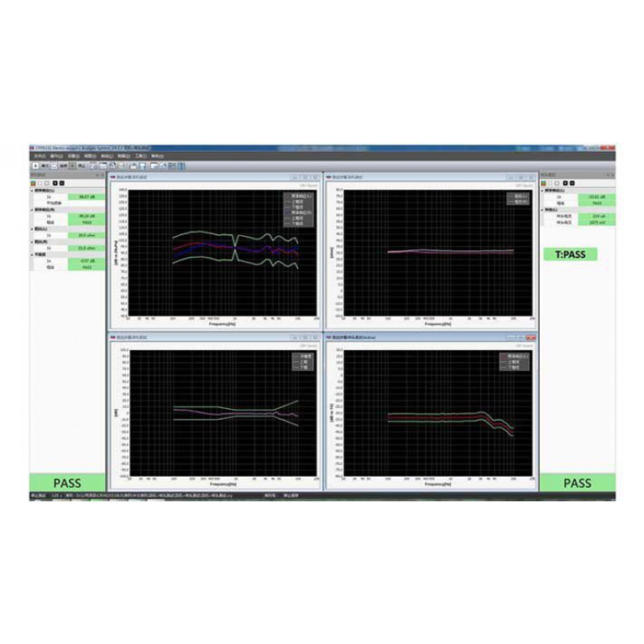Open the second menu in the menu bar
The width and height of the screenshot is (644, 644).
pos(56,156)
